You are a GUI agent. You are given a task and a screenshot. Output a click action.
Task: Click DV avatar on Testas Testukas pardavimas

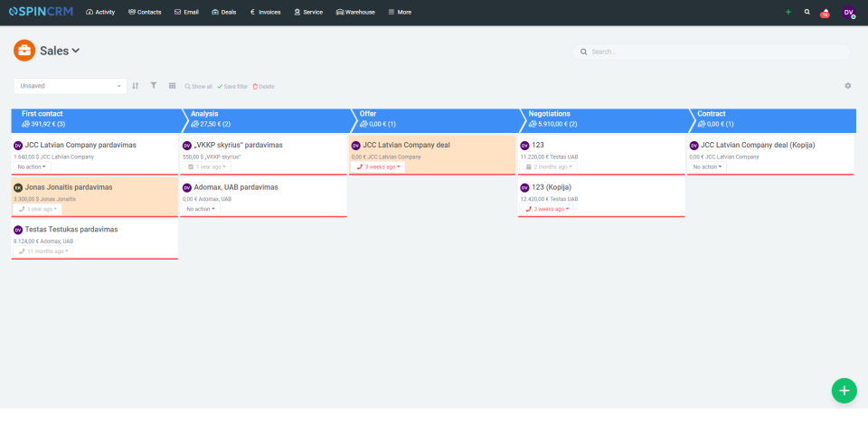pyautogui.click(x=18, y=230)
